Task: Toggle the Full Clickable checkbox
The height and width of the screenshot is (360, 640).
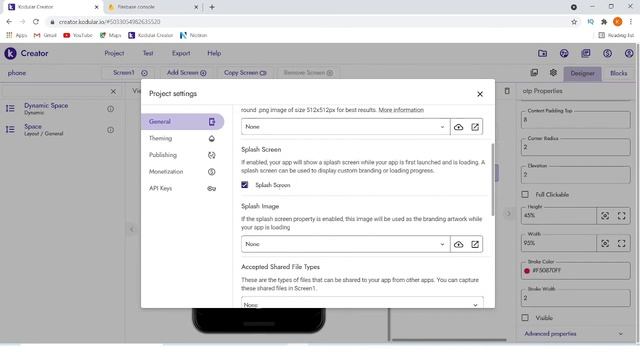Action: (x=525, y=194)
